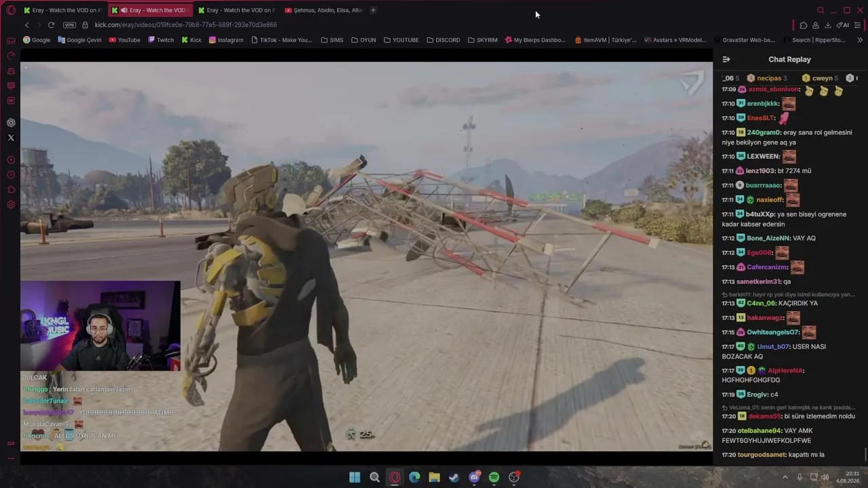This screenshot has width=868, height=488.
Task: Open the browser profile icon
Action: pyautogui.click(x=816, y=25)
